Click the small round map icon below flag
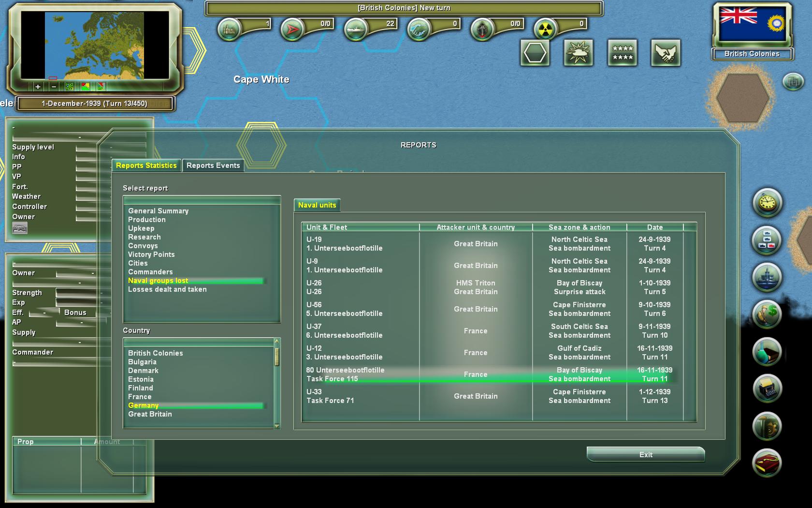Screen dimensions: 812x508 793,81
